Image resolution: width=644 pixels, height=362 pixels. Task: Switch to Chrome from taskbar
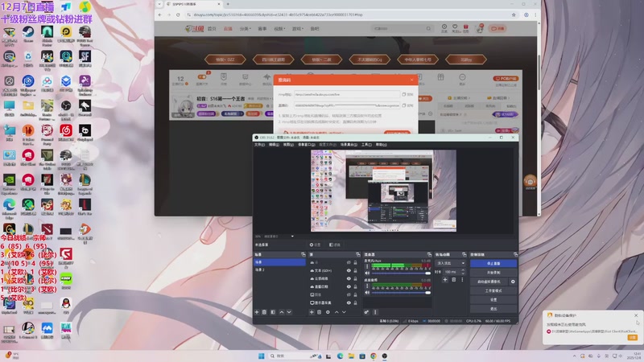coord(374,356)
